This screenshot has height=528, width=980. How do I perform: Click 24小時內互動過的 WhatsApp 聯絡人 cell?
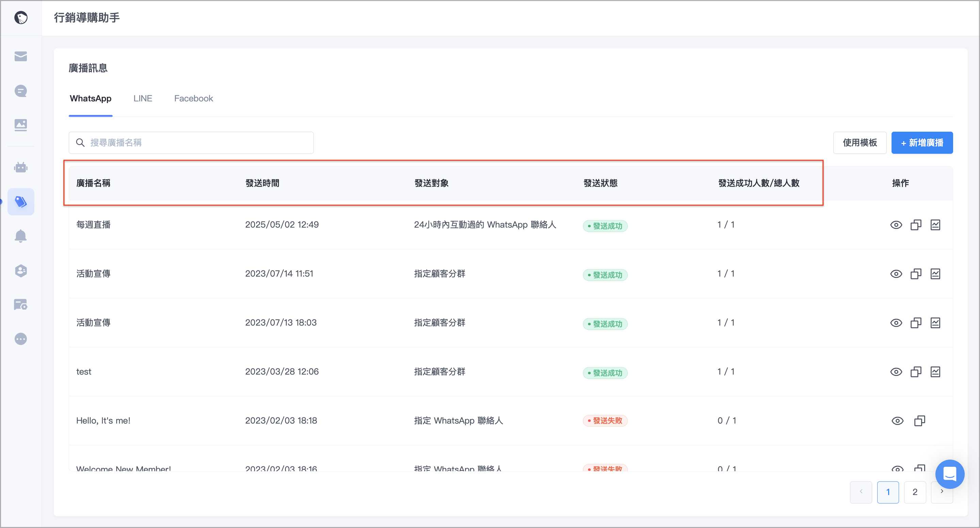tap(485, 225)
